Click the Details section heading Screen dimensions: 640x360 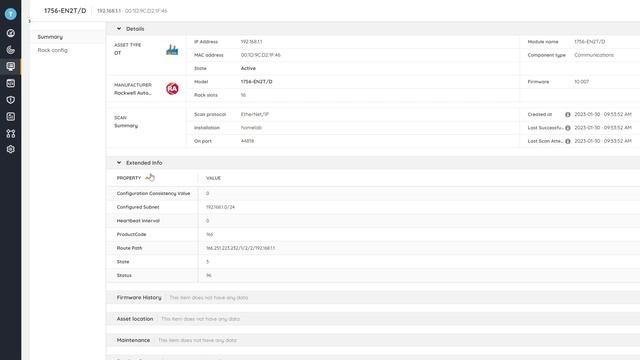pos(135,29)
